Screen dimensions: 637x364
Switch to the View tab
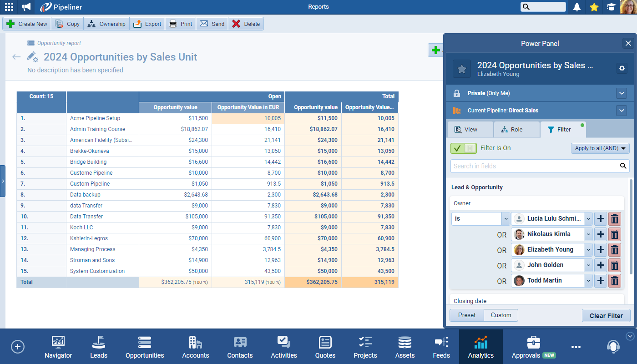pyautogui.click(x=470, y=130)
